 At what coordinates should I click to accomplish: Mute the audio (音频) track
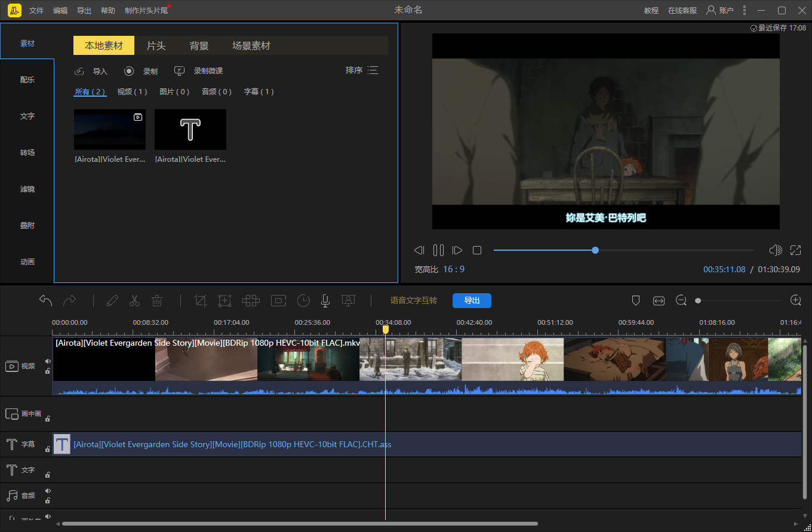pyautogui.click(x=48, y=491)
